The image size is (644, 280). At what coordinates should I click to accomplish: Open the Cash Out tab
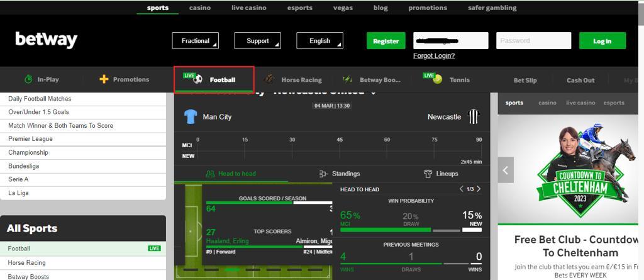[x=580, y=80]
